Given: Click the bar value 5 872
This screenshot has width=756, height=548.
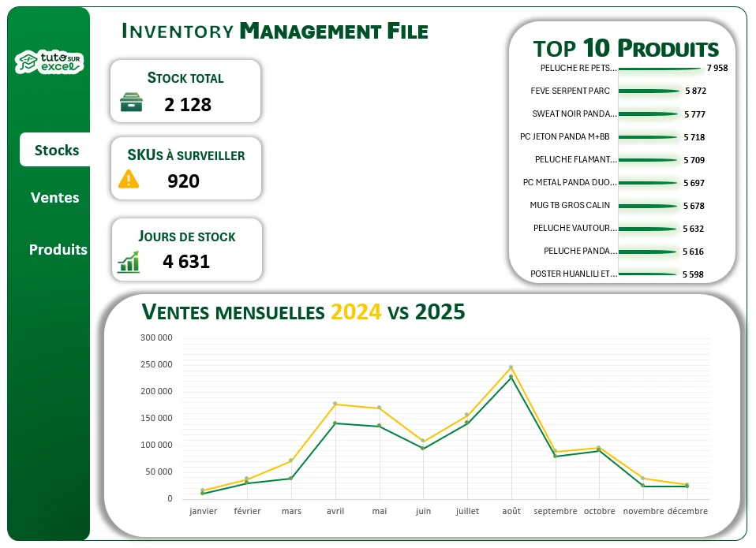Looking at the screenshot, I should point(696,91).
